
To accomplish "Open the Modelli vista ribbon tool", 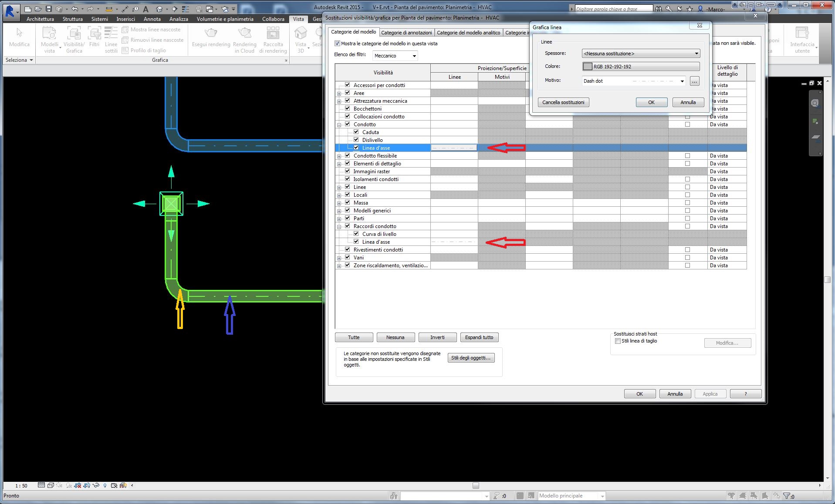I will click(49, 40).
